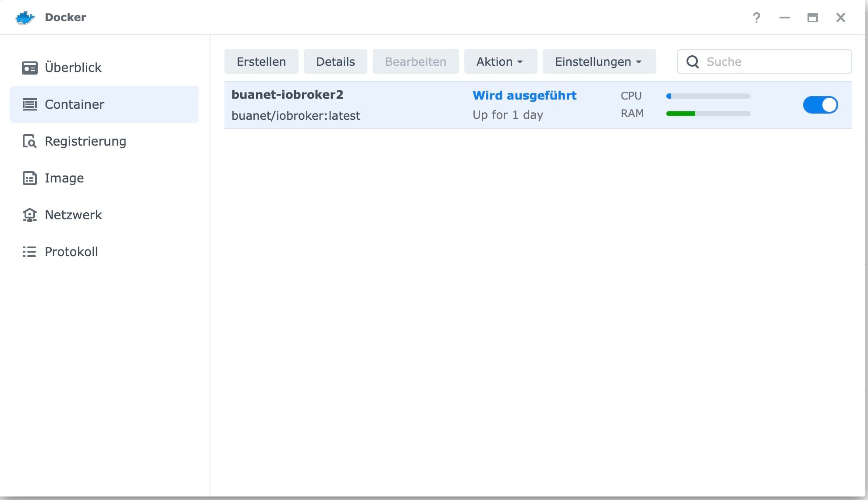868x500 pixels.
Task: Switch to the Netzwerk section
Action: [x=73, y=215]
